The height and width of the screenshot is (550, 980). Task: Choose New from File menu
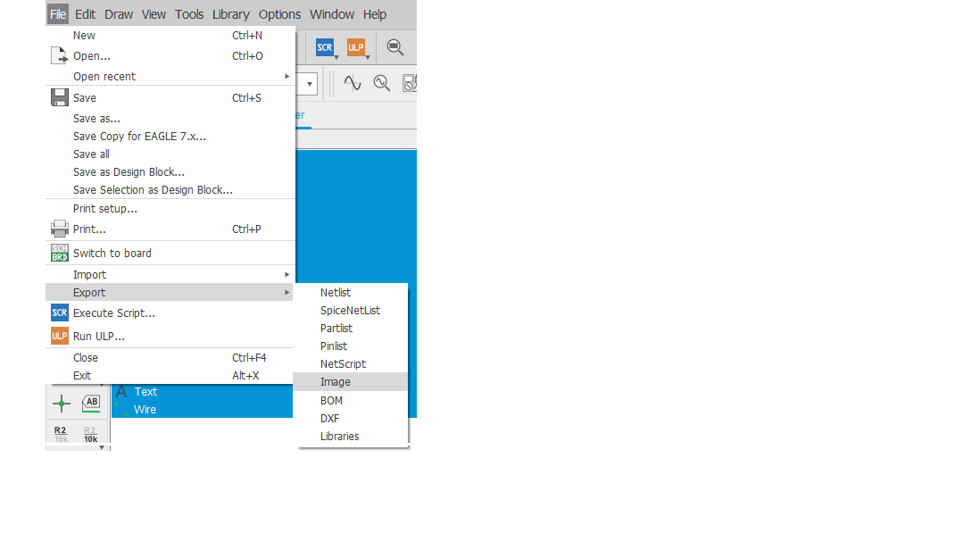click(x=170, y=36)
